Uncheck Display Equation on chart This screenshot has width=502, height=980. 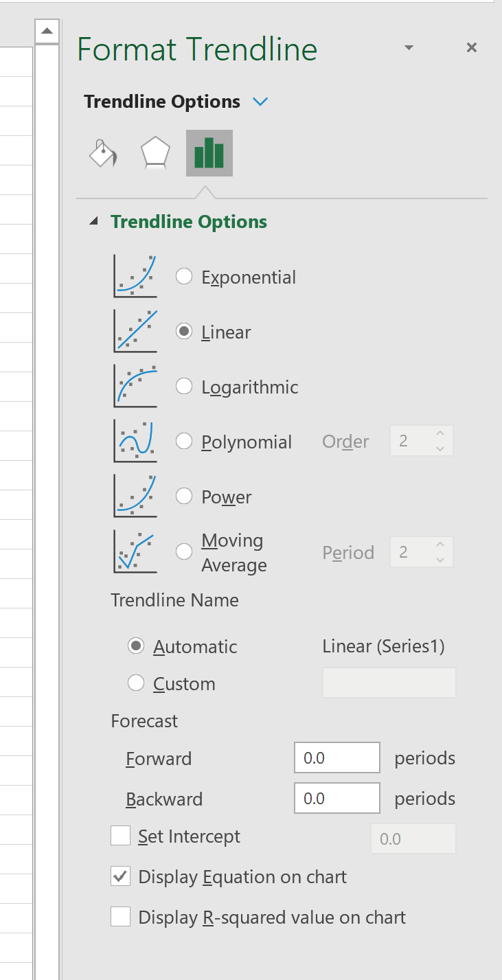click(121, 876)
